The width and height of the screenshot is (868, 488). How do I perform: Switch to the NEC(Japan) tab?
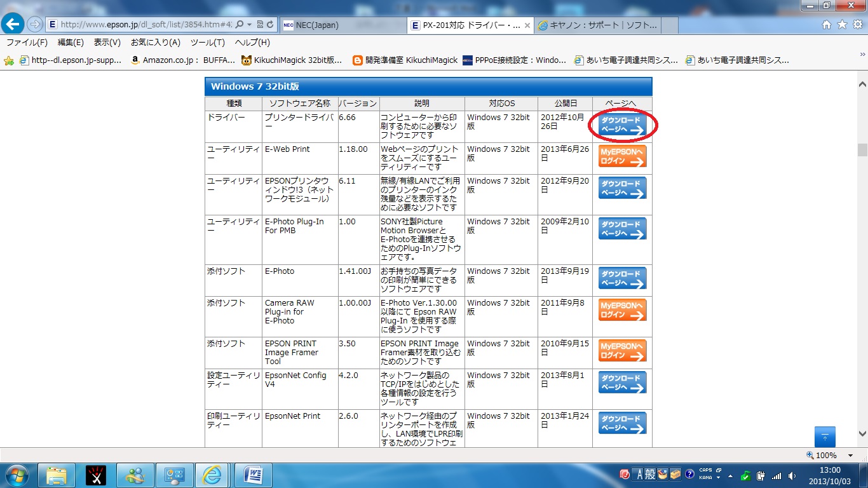coord(342,25)
